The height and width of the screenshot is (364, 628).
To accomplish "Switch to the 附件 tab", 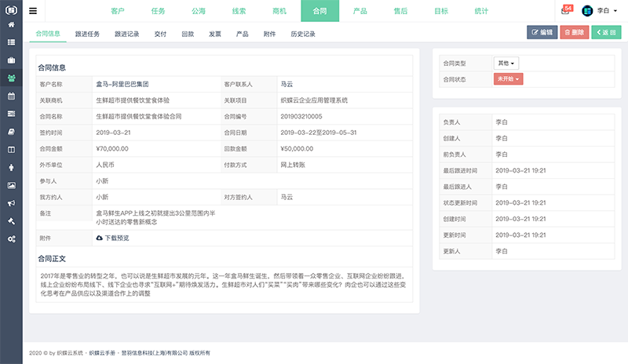I will point(269,34).
